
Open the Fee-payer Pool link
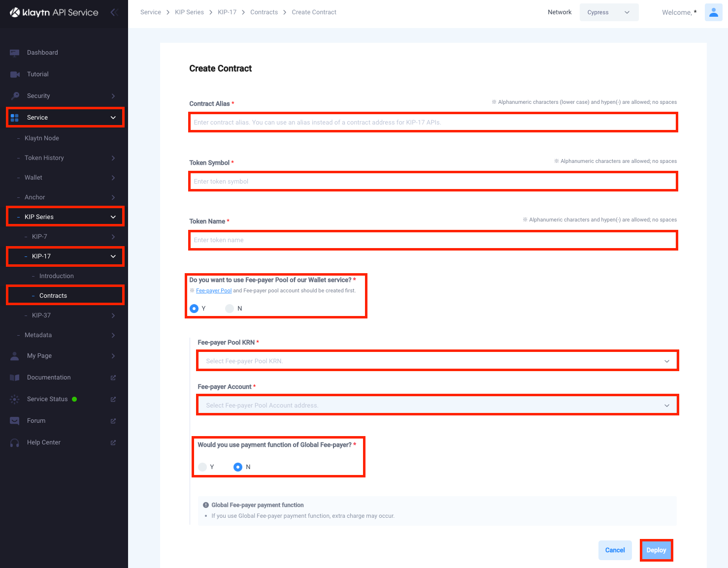pyautogui.click(x=214, y=291)
